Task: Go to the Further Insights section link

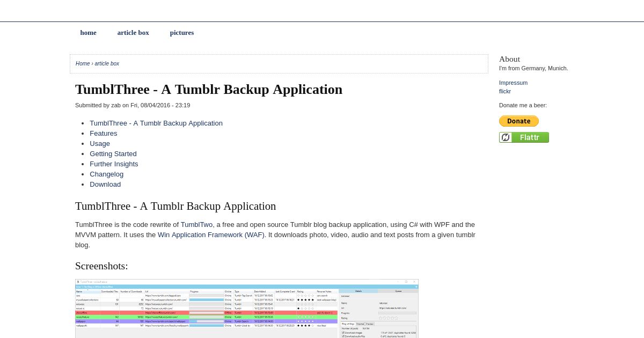Action: pyautogui.click(x=114, y=164)
